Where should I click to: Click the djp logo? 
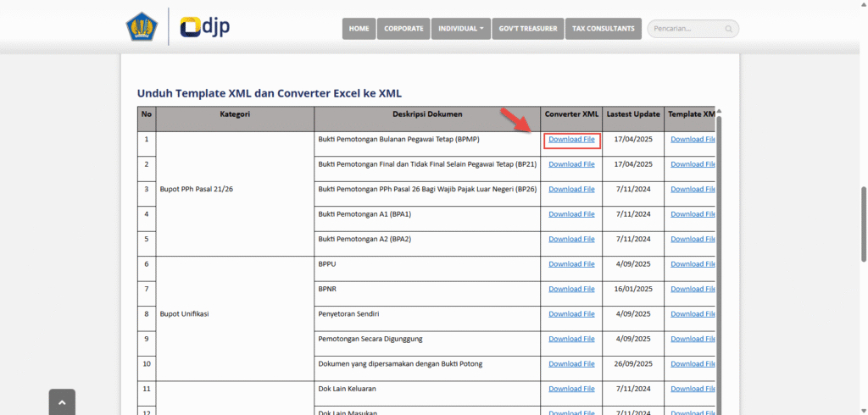pos(205,27)
